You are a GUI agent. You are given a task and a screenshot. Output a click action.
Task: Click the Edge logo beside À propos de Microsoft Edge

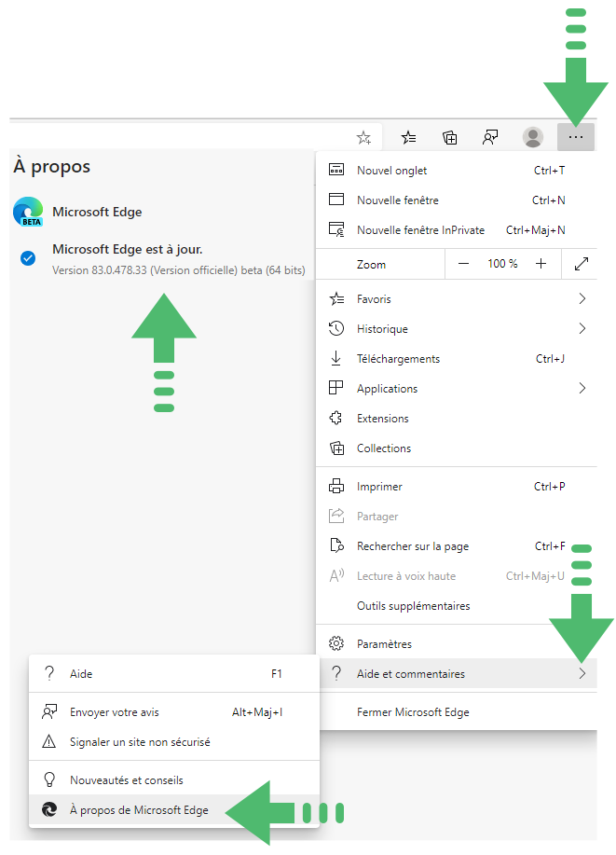49,809
